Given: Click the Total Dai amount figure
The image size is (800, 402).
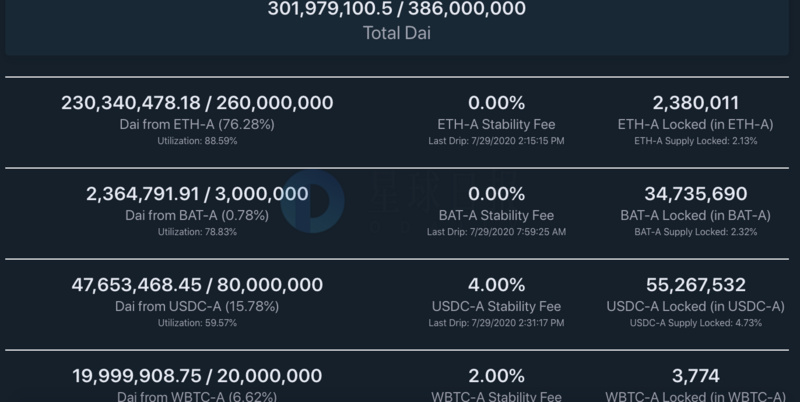Looking at the screenshot, I should click(397, 9).
